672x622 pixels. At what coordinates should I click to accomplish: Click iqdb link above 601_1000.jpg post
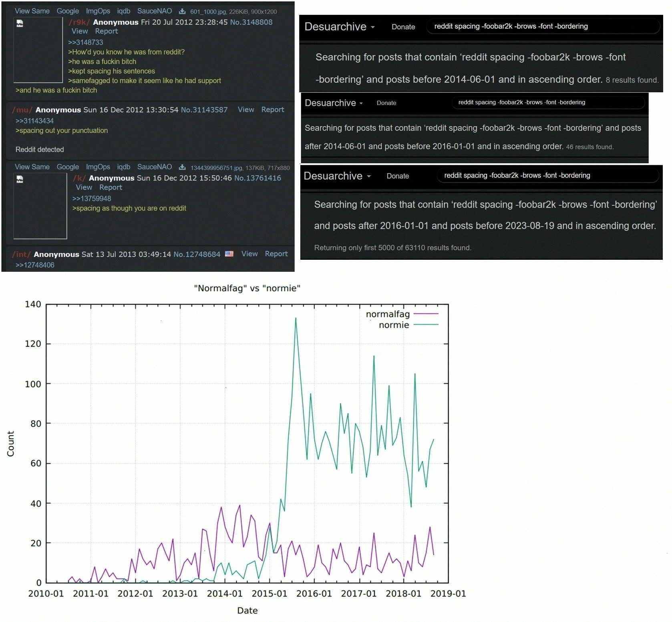click(x=124, y=11)
